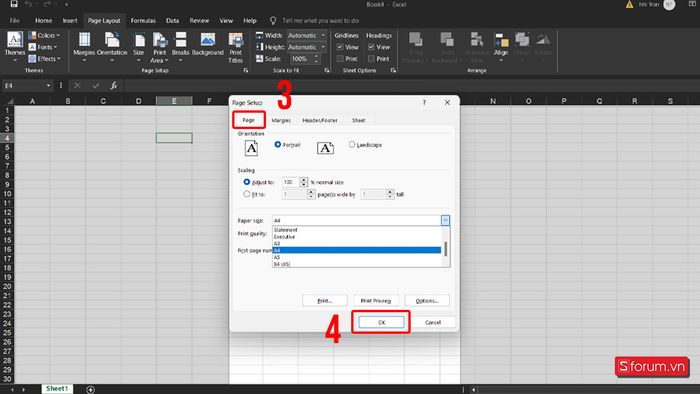Click the Options... button

(x=427, y=301)
